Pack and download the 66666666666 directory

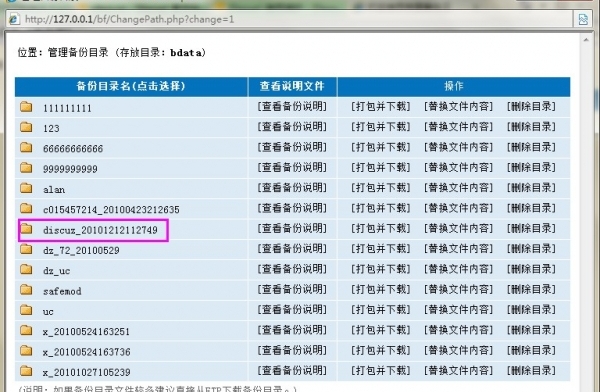[380, 147]
